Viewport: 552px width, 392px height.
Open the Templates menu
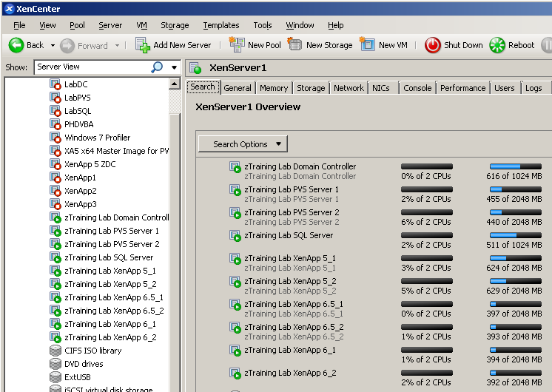coord(221,25)
